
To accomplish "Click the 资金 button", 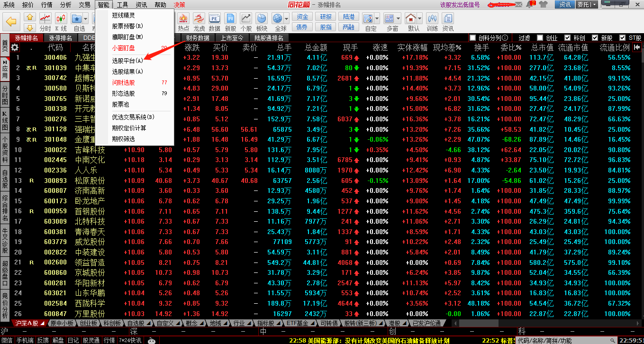I will [302, 17].
